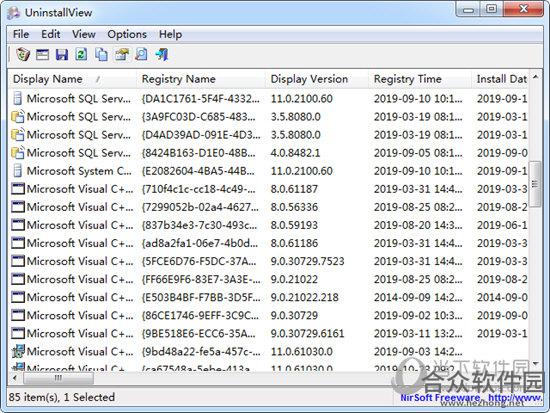This screenshot has width=550, height=413.
Task: Sort by the Registry Name column header
Action: [201, 79]
